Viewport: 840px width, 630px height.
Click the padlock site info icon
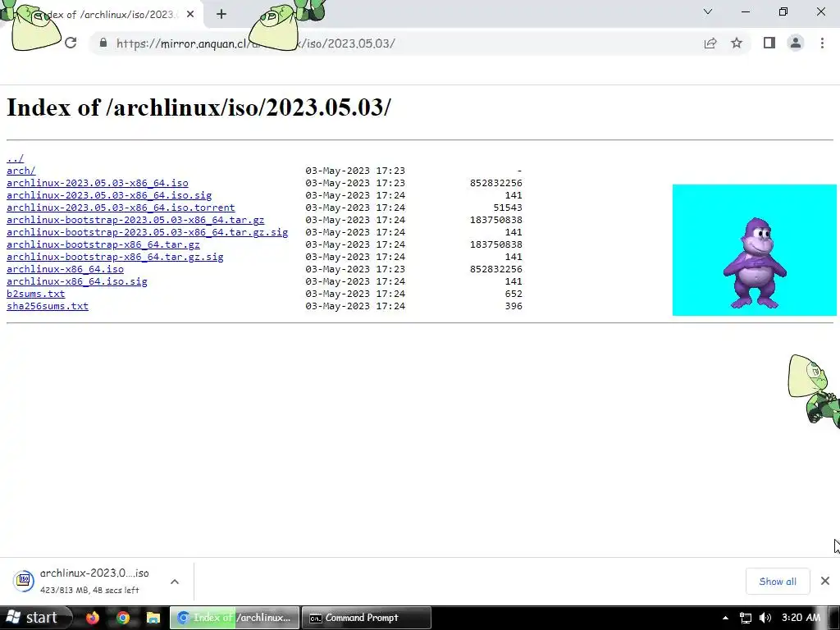[x=103, y=43]
